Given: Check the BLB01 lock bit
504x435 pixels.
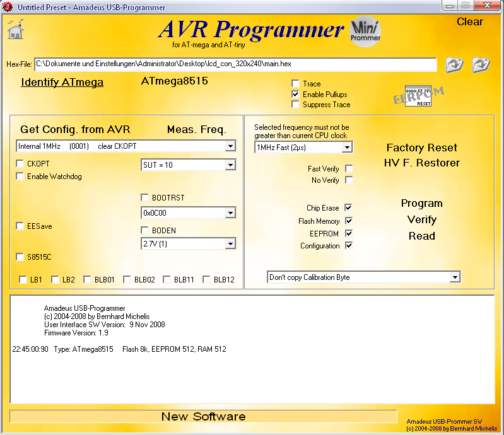Looking at the screenshot, I should [x=87, y=279].
